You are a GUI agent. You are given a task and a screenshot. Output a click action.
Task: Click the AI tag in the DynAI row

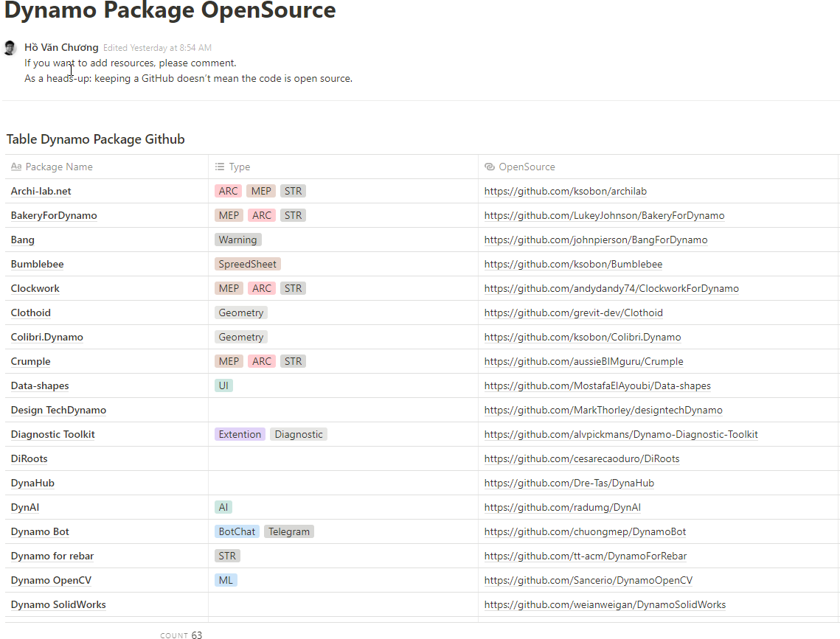click(x=223, y=507)
